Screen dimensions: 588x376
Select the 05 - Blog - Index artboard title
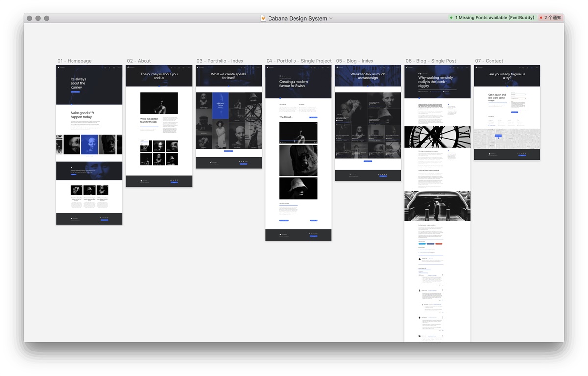pos(355,61)
